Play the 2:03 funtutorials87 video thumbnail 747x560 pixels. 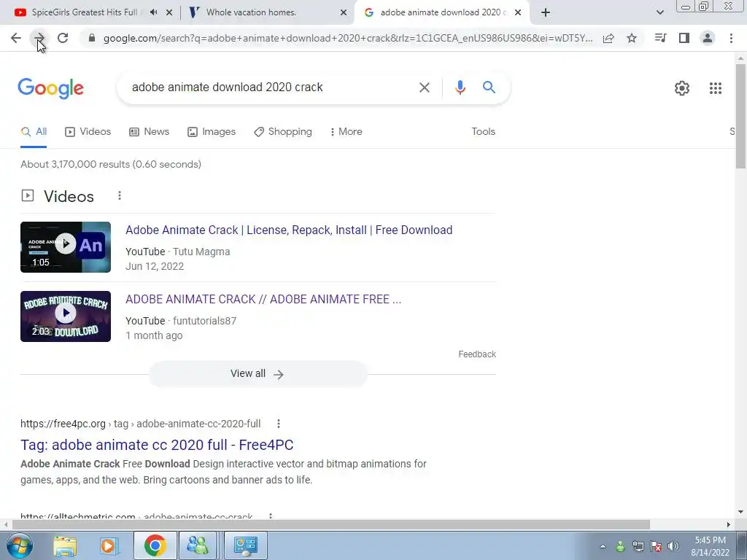pyautogui.click(x=66, y=316)
